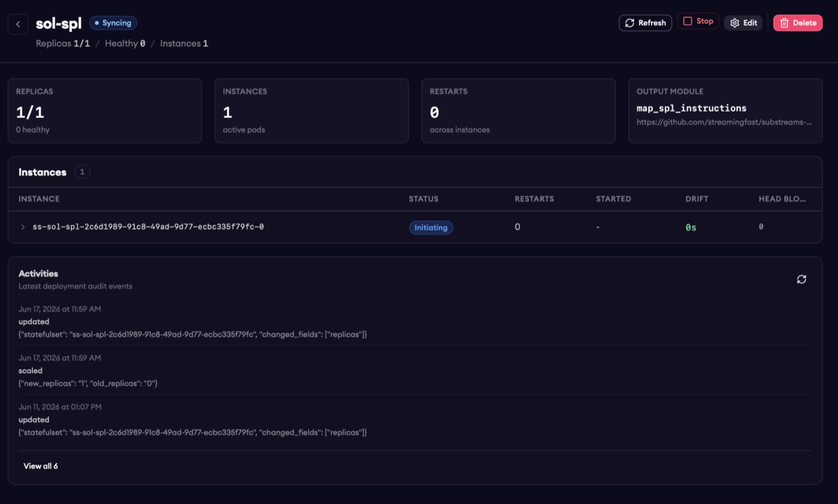
Task: Click the RESTARTS column header
Action: (535, 199)
